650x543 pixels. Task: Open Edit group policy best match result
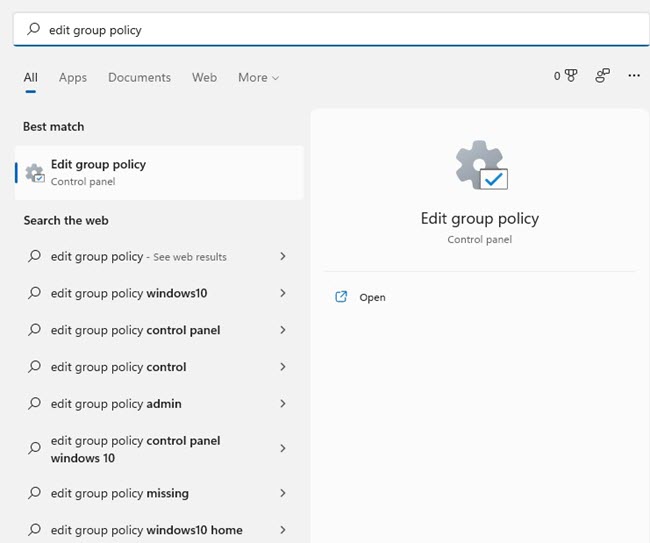(159, 173)
